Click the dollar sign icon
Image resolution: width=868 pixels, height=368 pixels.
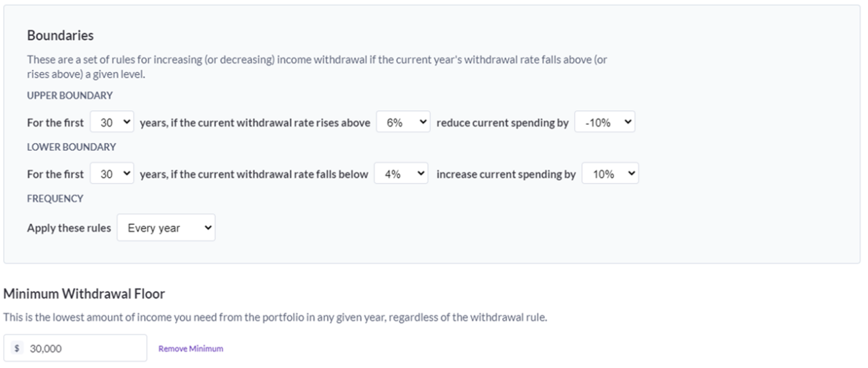tap(17, 349)
